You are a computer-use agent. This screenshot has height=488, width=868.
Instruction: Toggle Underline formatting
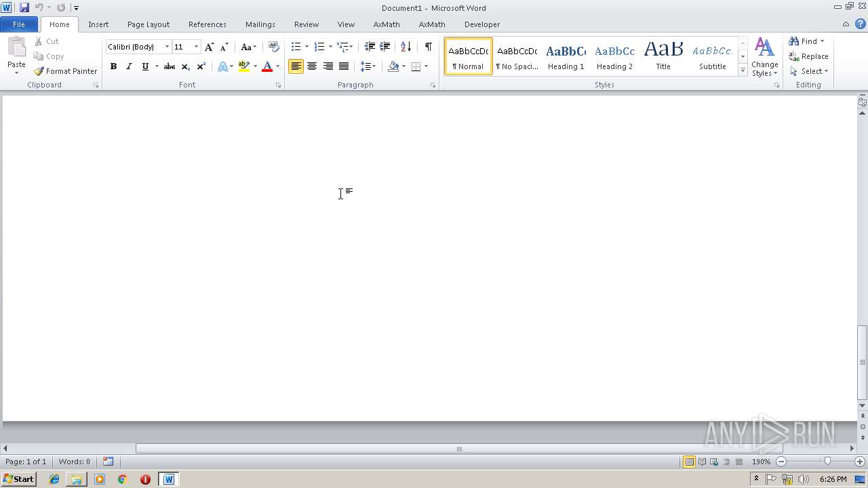click(144, 66)
